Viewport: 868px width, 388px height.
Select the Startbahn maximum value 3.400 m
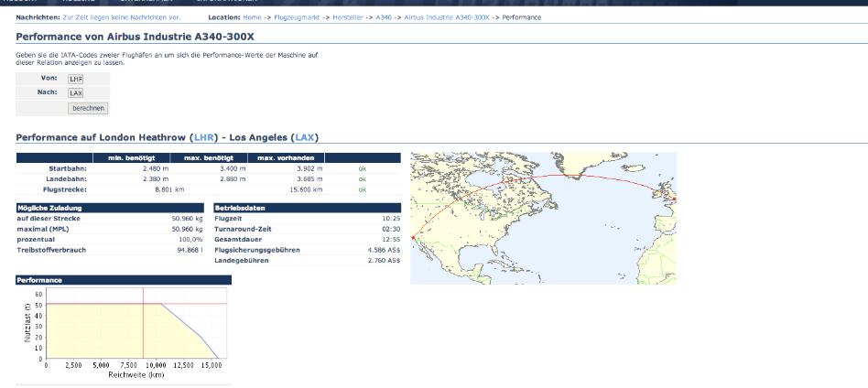coord(233,168)
